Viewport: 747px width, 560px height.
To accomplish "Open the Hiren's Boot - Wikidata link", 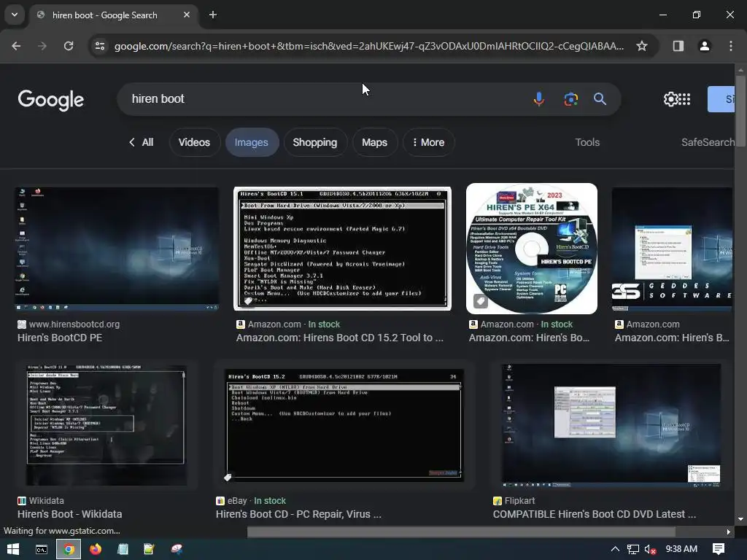I will click(x=69, y=514).
